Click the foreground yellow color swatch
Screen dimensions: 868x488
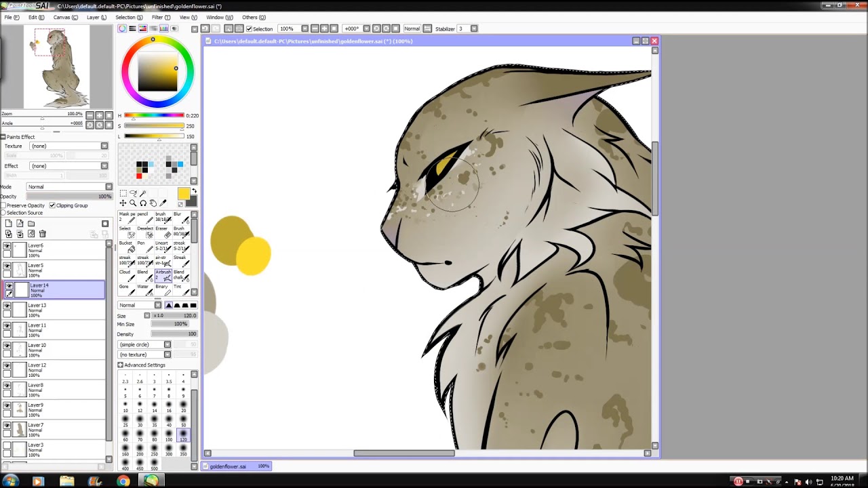[183, 195]
